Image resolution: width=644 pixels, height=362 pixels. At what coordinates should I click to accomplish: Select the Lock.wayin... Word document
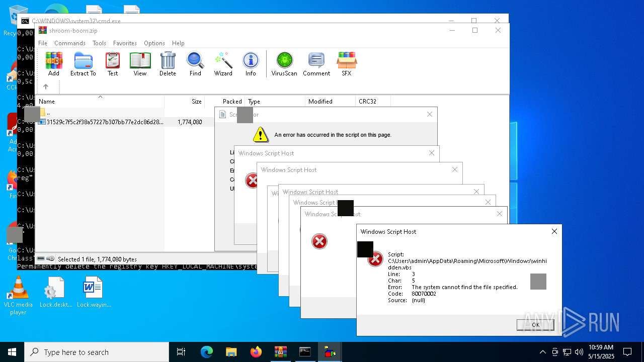94,292
